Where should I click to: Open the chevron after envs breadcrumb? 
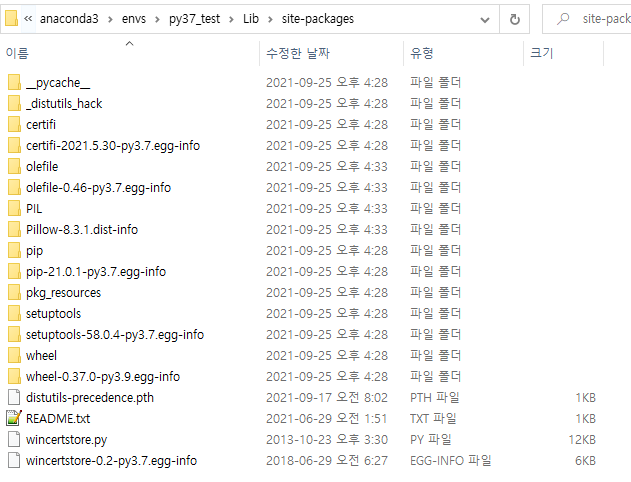[x=157, y=19]
